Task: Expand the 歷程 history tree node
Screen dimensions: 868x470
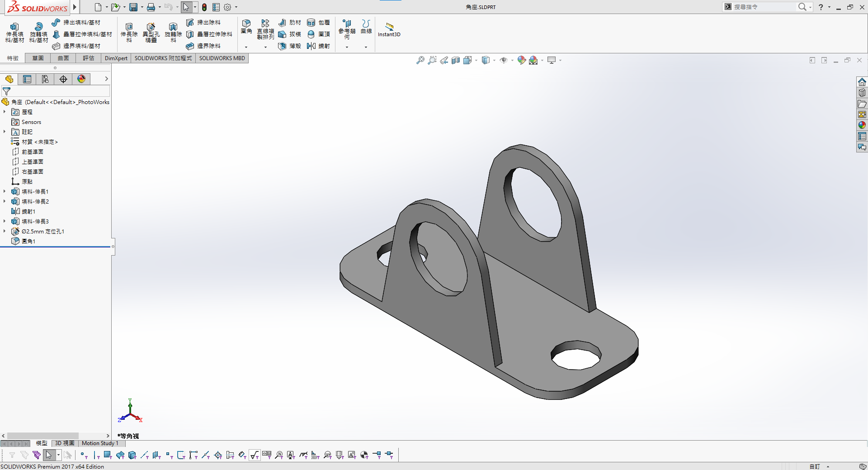Action: (5, 112)
